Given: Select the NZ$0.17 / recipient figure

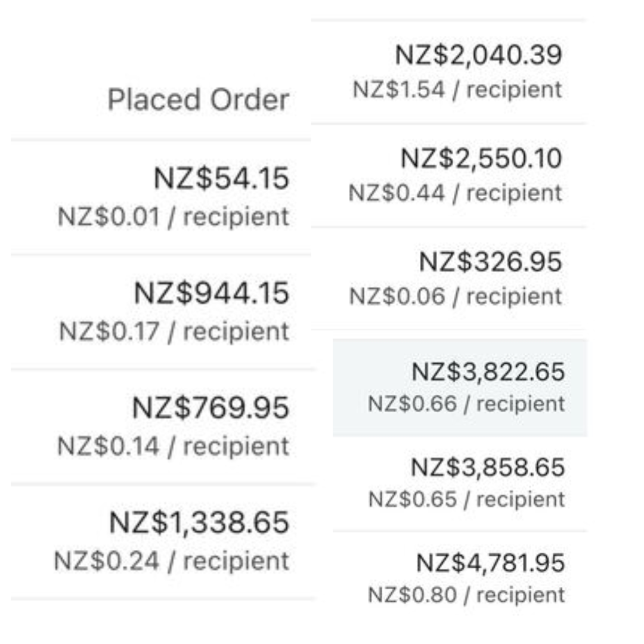Looking at the screenshot, I should click(174, 332).
